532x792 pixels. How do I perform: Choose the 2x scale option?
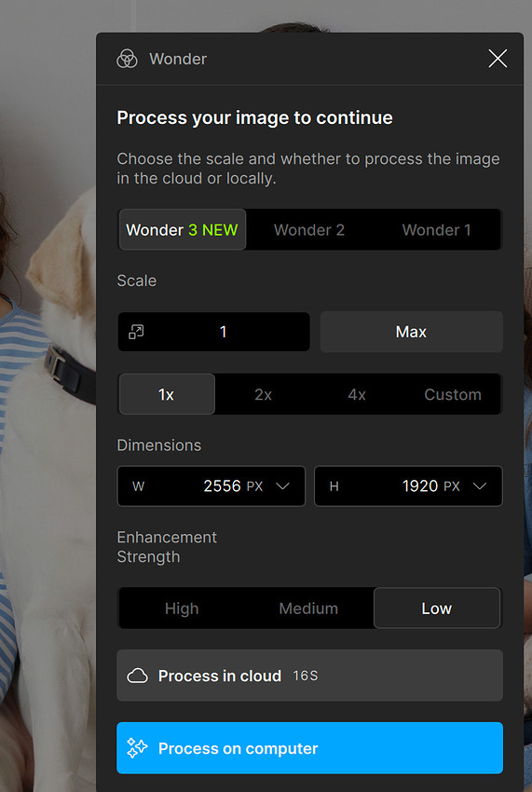[x=263, y=394]
